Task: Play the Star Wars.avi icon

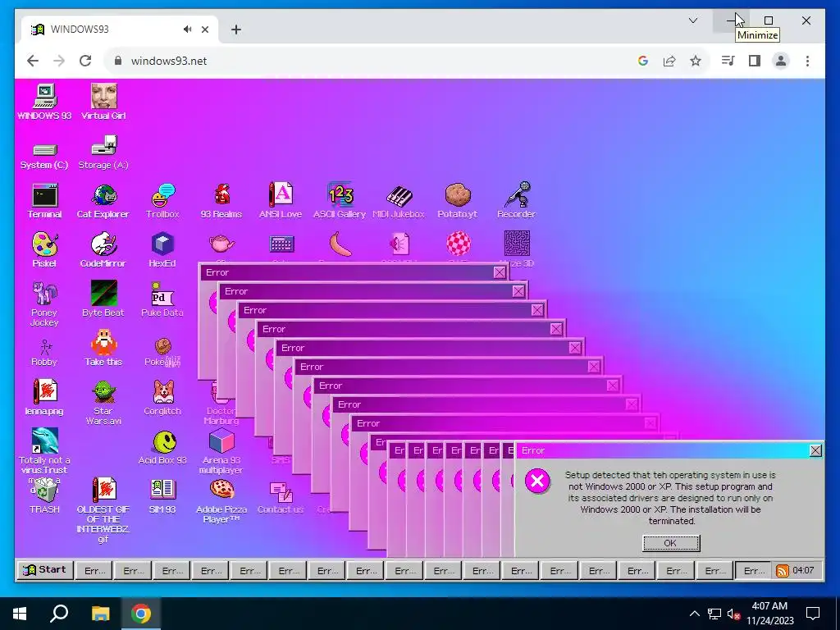Action: click(103, 402)
